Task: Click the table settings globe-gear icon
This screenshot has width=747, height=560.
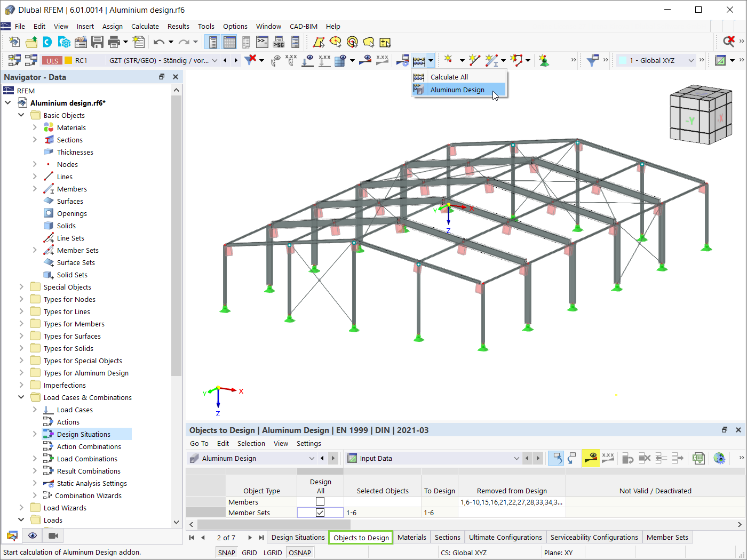Action: click(719, 458)
